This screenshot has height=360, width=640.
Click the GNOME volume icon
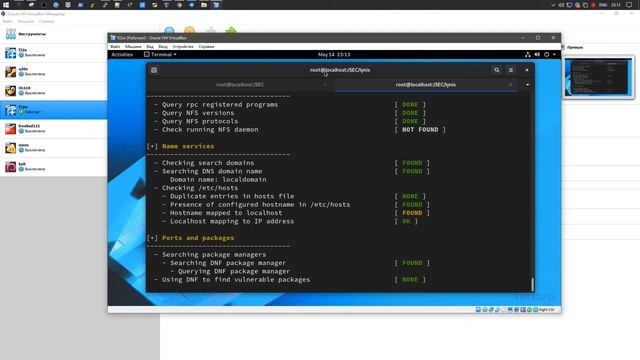pyautogui.click(x=537, y=54)
